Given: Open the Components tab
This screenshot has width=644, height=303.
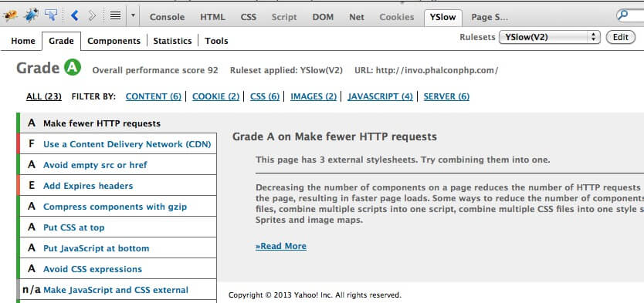Looking at the screenshot, I should click(x=114, y=41).
